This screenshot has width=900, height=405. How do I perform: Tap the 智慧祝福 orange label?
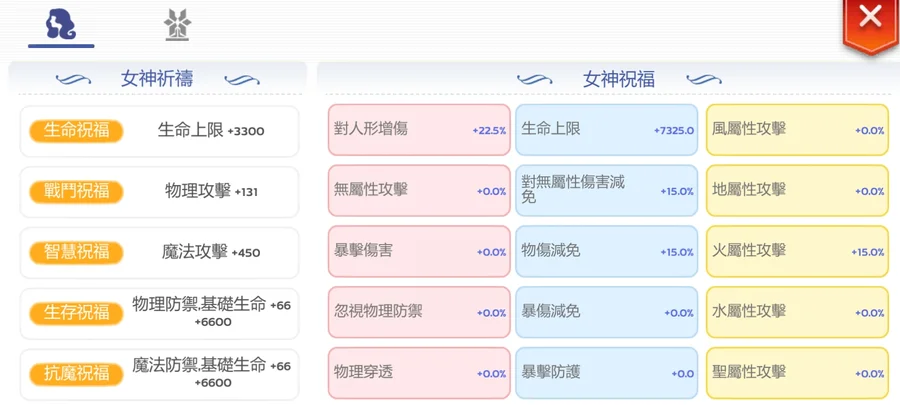(x=76, y=252)
